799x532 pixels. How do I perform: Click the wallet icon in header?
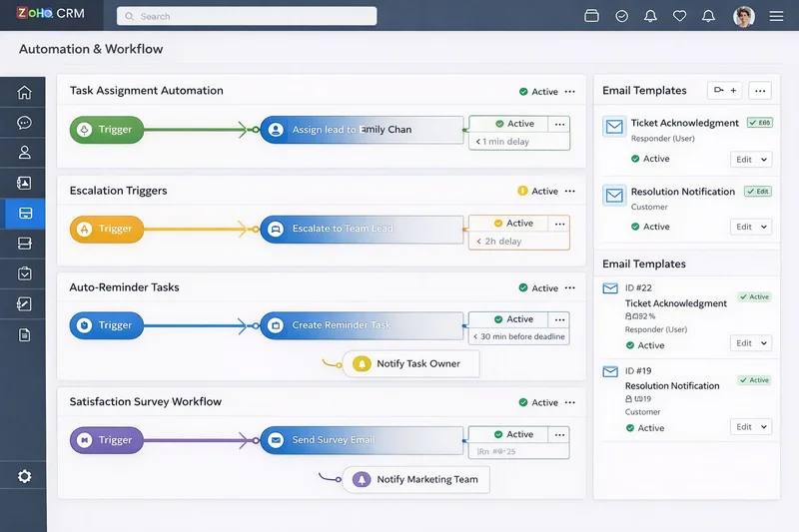coord(591,16)
